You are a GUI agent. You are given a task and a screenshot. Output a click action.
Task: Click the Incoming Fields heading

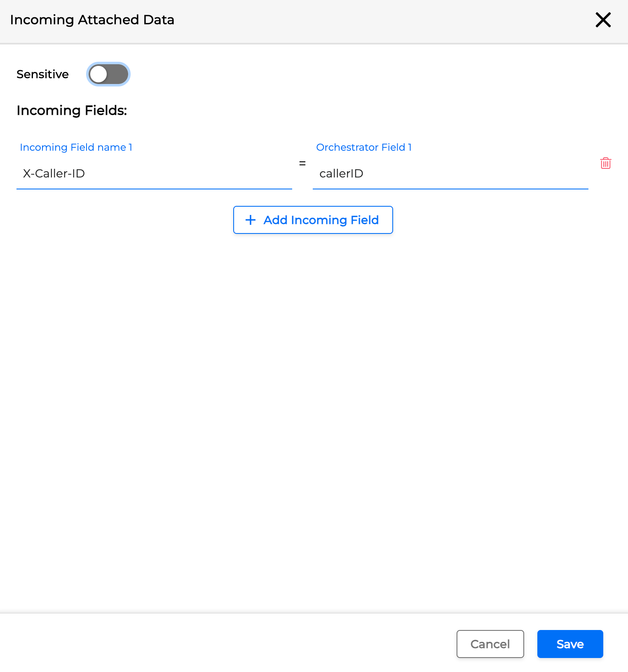72,110
